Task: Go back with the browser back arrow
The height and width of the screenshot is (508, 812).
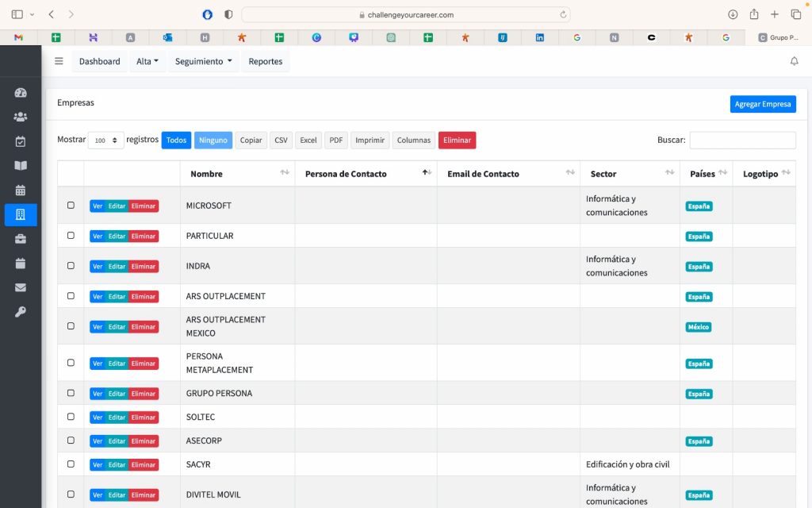Action: pyautogui.click(x=52, y=14)
